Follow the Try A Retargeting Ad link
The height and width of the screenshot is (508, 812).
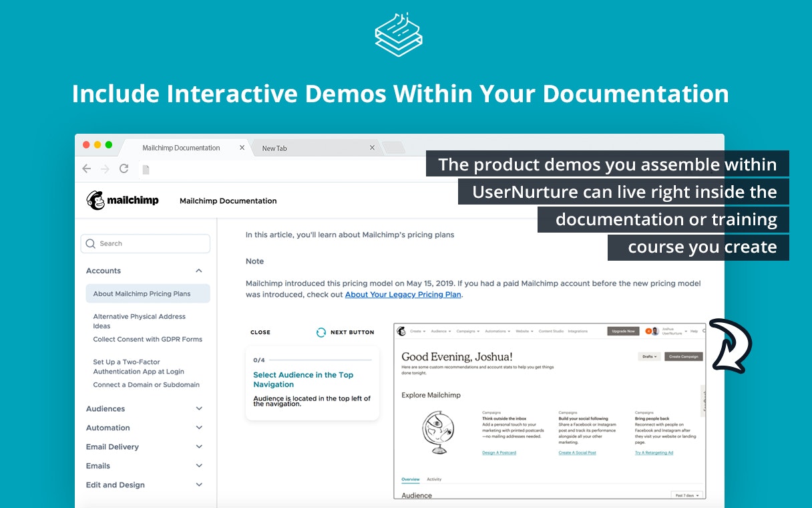(x=654, y=453)
